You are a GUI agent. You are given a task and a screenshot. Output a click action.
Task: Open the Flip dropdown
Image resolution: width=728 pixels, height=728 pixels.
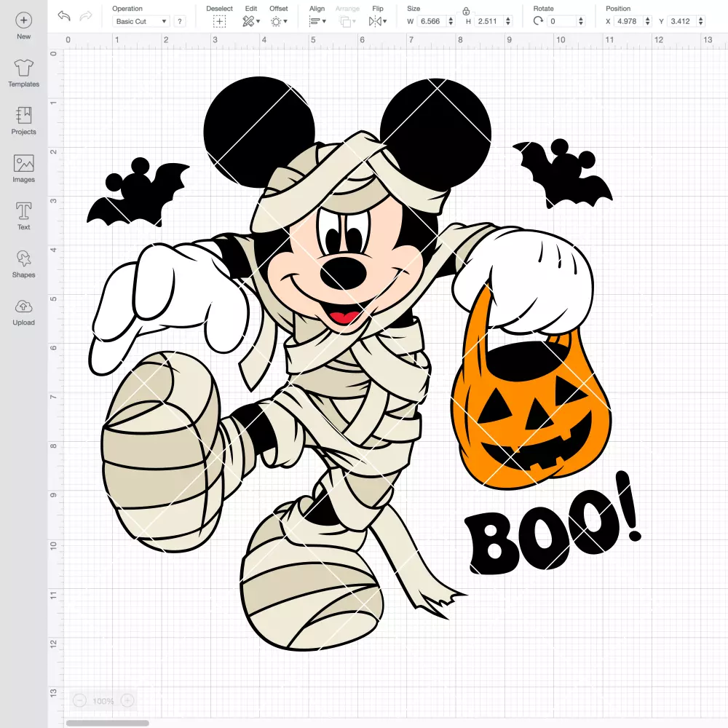377,21
